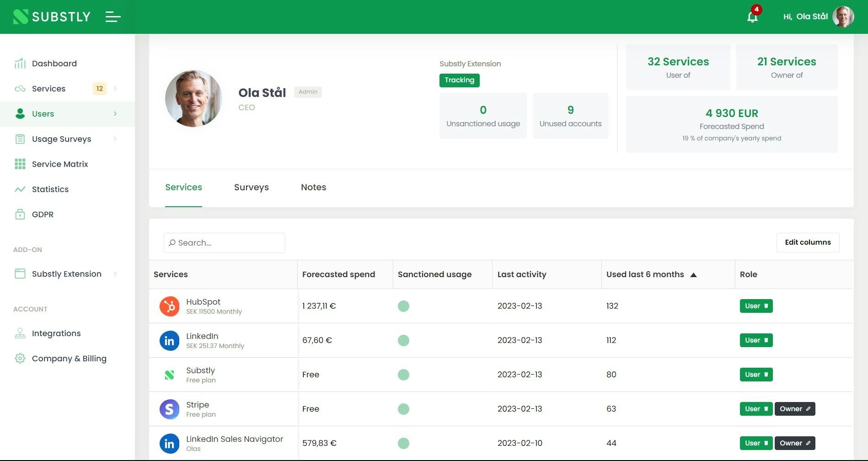The height and width of the screenshot is (461, 868).
Task: Click the Forecasted Spend 4 930 EUR card
Action: pyautogui.click(x=732, y=124)
